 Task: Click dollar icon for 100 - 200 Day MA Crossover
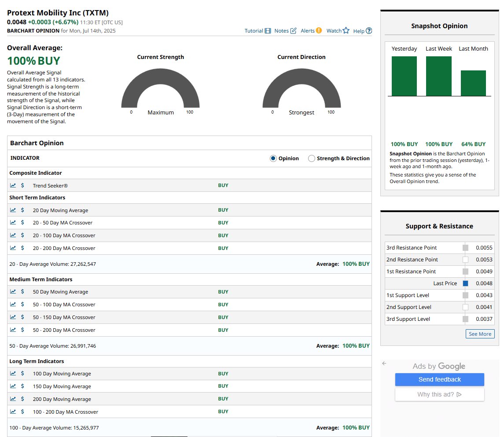(22, 411)
